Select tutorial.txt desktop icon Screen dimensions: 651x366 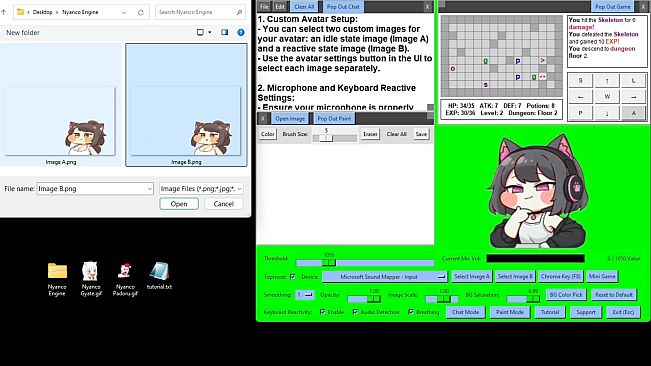pos(159,276)
